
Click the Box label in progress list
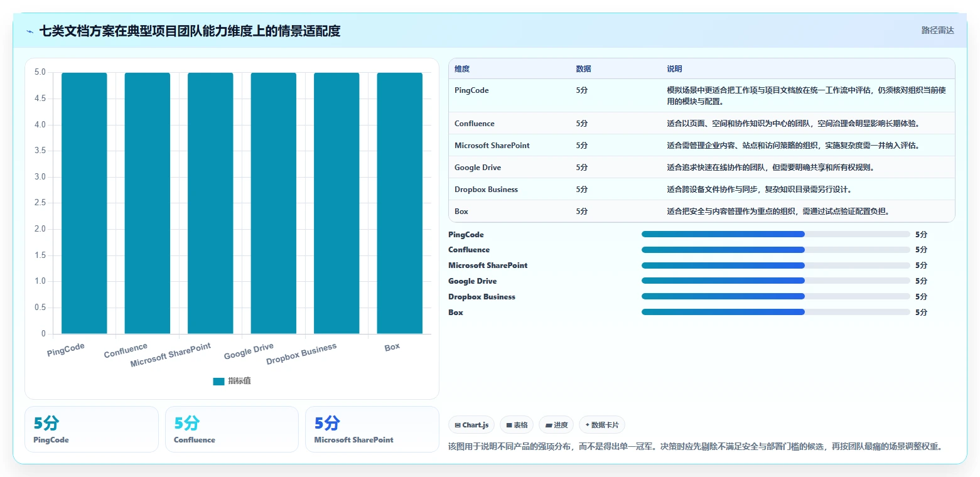tap(456, 312)
